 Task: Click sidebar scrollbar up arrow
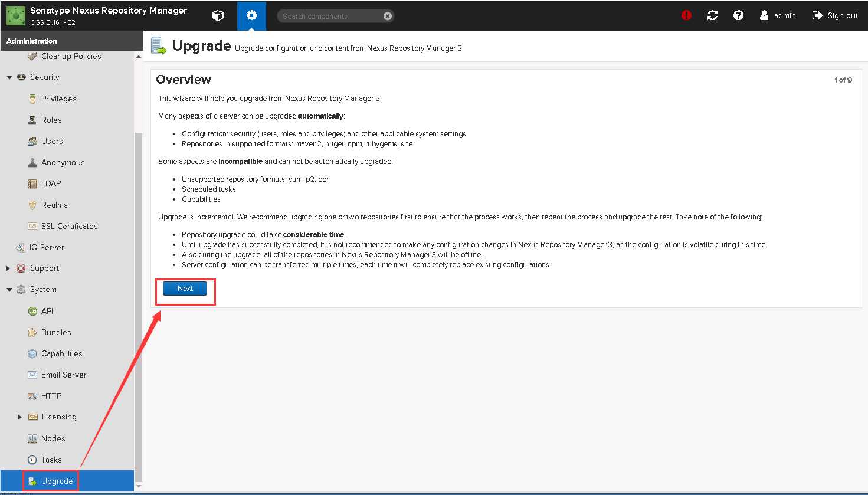pyautogui.click(x=139, y=57)
